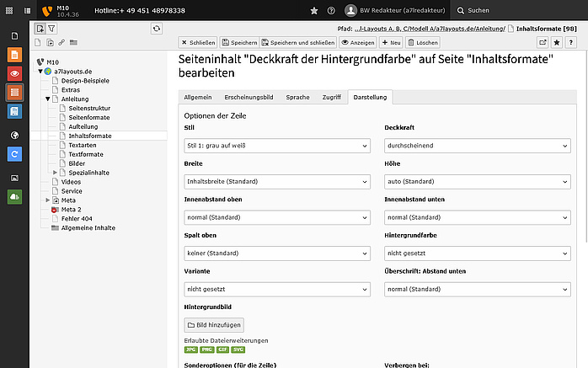Click Speichern und schließen
The image size is (588, 368).
pyautogui.click(x=298, y=42)
